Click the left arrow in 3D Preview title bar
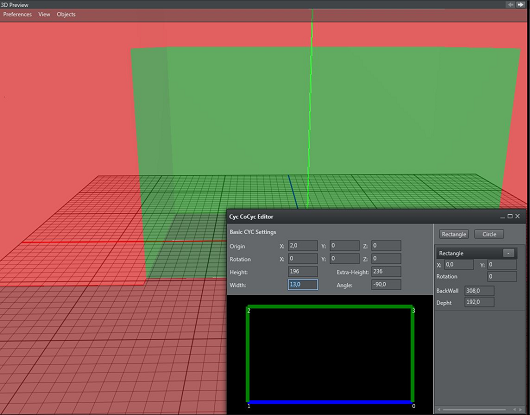This screenshot has height=415, width=530. (x=510, y=4)
